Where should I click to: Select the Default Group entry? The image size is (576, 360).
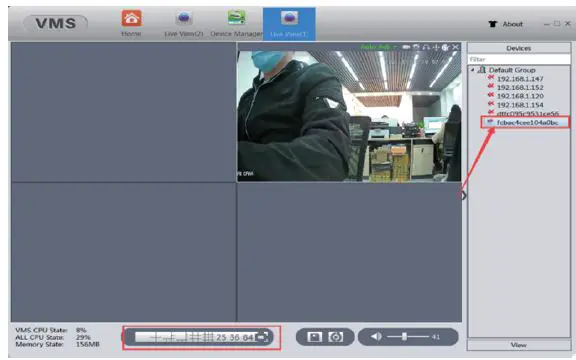click(x=512, y=70)
